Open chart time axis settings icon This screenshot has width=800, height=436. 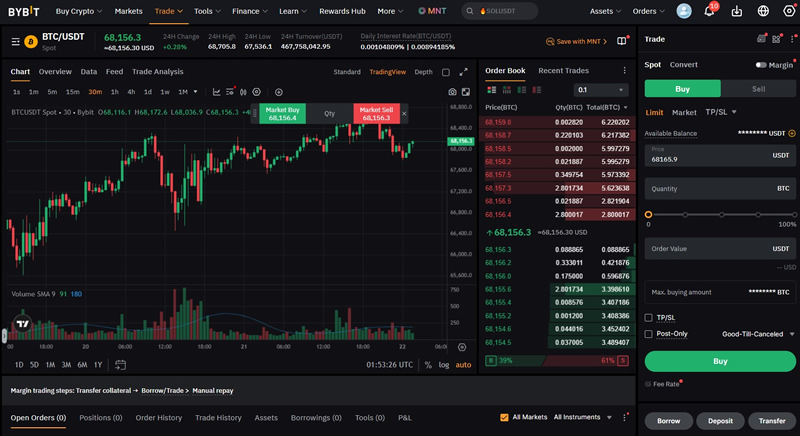462,347
